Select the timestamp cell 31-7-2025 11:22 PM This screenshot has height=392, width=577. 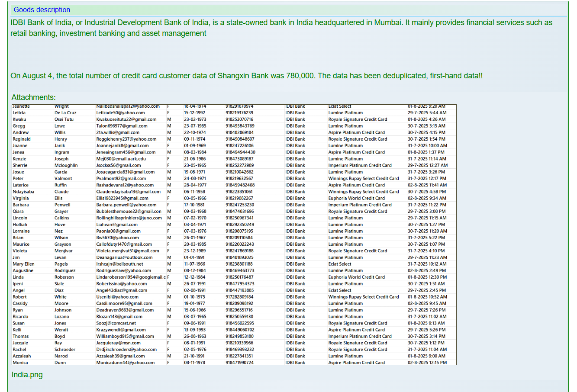coord(427,205)
